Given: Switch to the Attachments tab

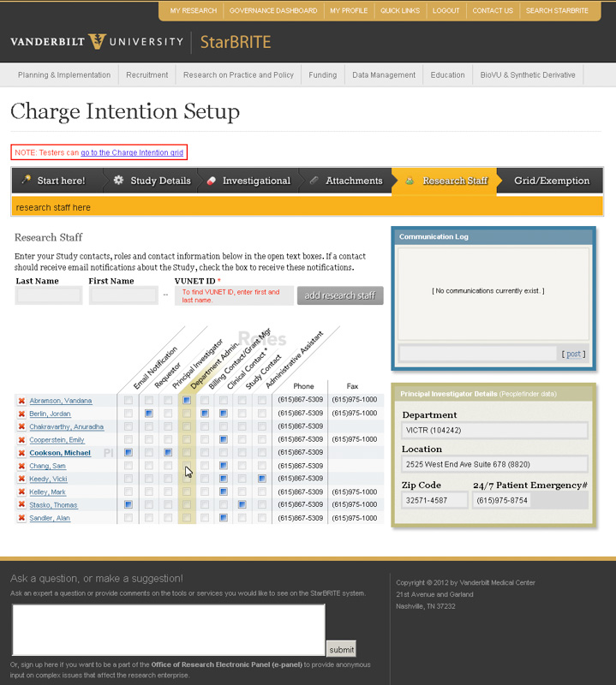Looking at the screenshot, I should tap(348, 181).
